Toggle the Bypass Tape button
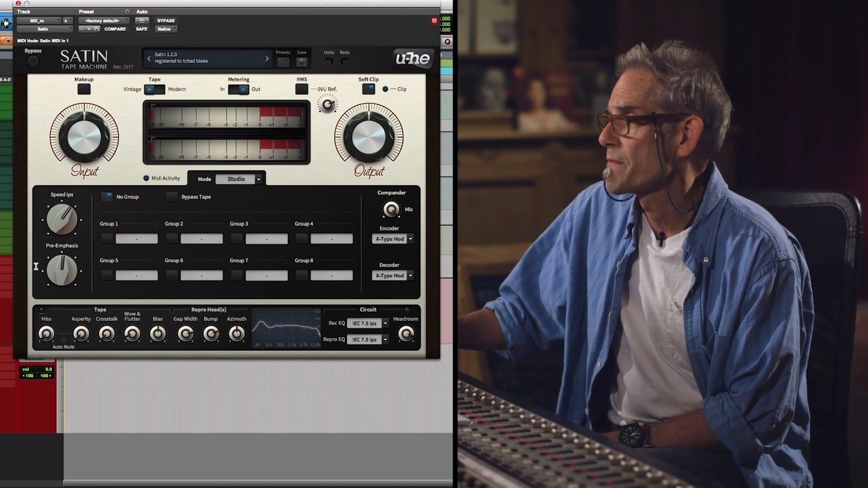Viewport: 868px width, 488px height. pyautogui.click(x=172, y=197)
